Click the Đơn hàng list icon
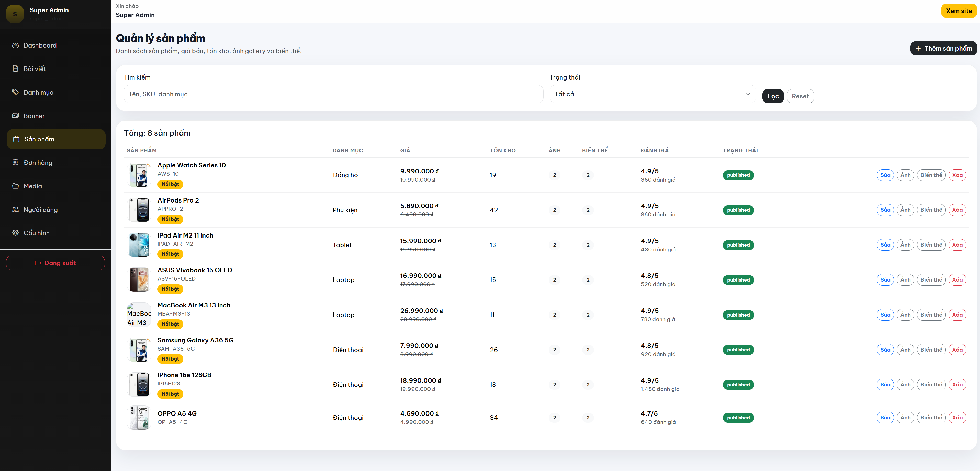The width and height of the screenshot is (980, 471). 15,162
